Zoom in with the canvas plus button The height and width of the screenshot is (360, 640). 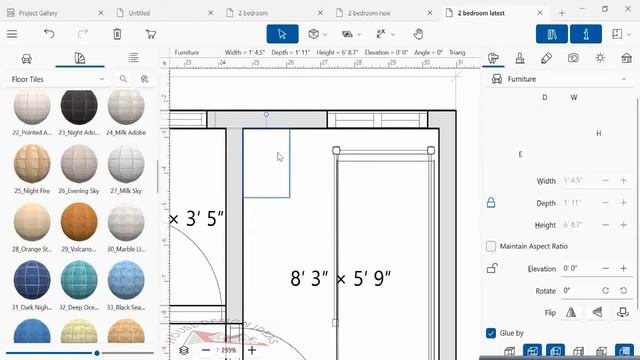[x=252, y=350]
